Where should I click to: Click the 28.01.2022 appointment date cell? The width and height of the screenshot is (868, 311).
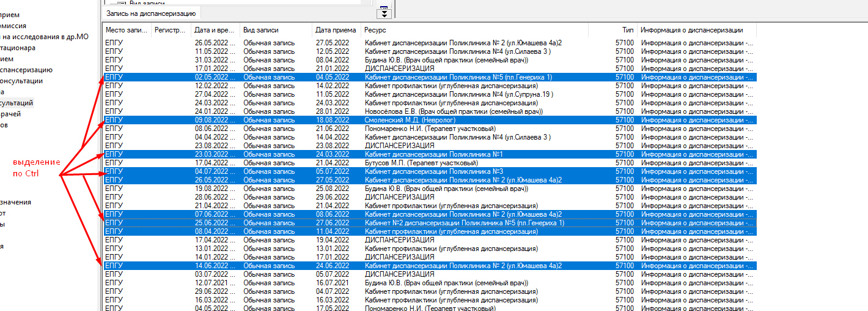point(333,111)
